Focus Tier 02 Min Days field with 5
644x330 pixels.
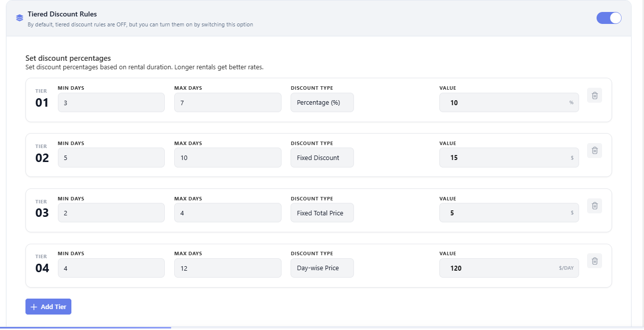pyautogui.click(x=111, y=158)
